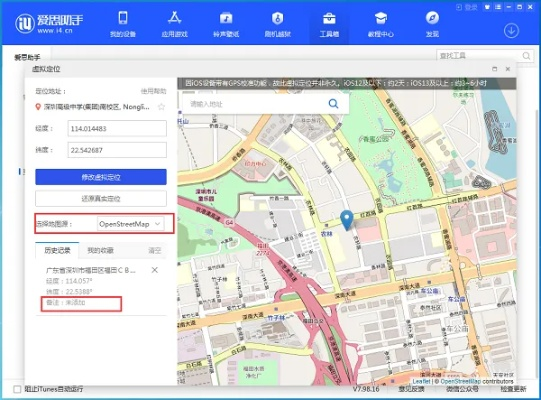
Task: Open the Leaflet attribution link
Action: [422, 381]
